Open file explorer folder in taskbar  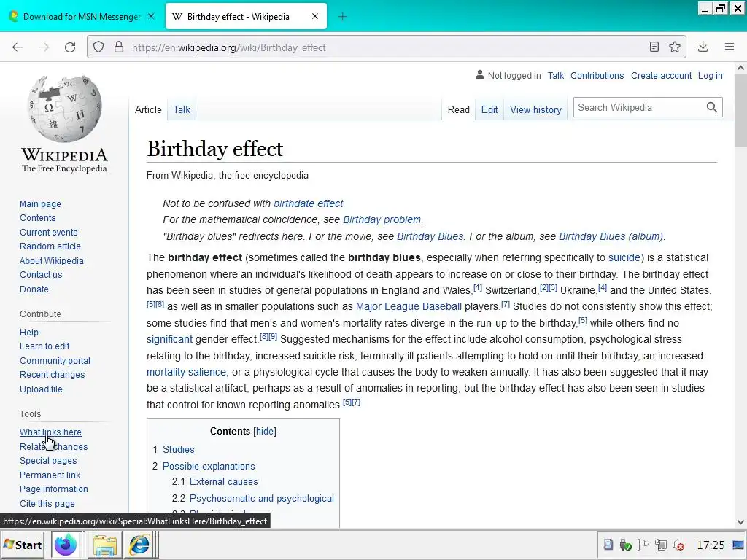105,545
